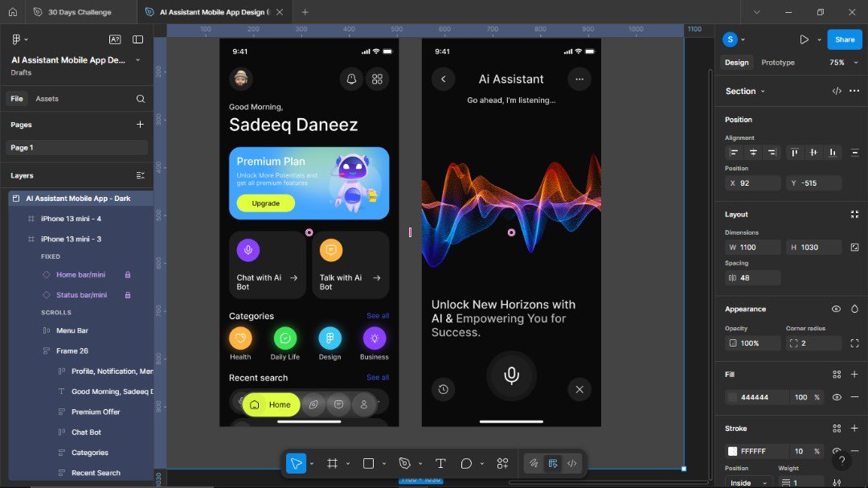Image resolution: width=868 pixels, height=488 pixels.
Task: Search files with the magnifier icon
Action: click(141, 99)
